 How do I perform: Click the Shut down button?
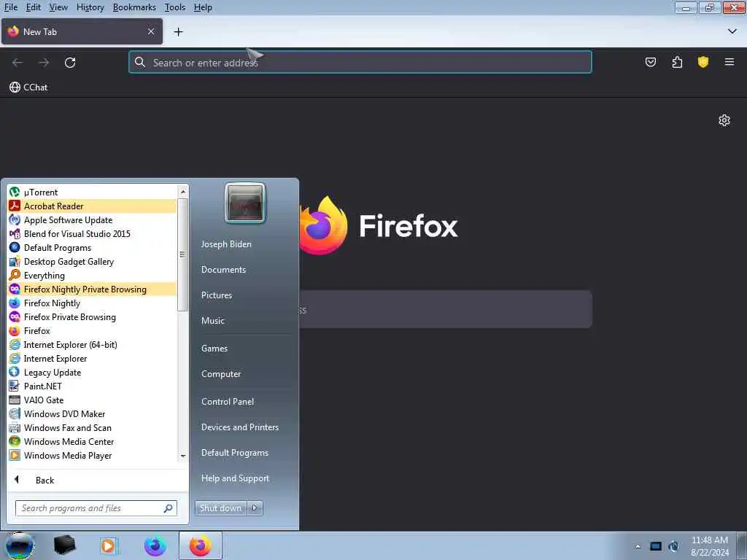pyautogui.click(x=220, y=508)
